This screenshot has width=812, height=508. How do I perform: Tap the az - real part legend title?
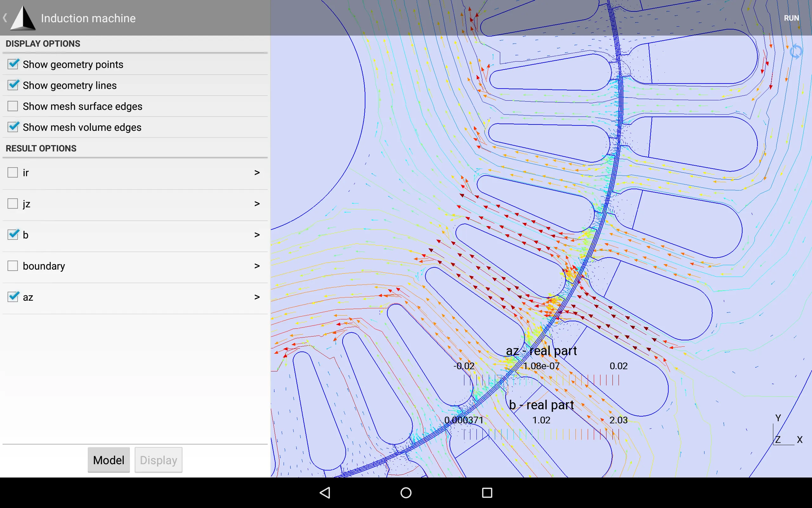tap(541, 351)
